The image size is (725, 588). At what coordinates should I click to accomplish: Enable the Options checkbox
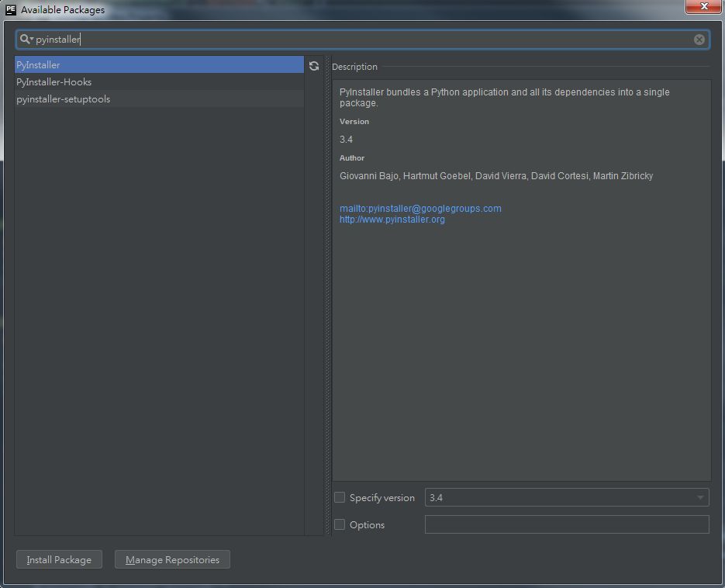point(340,525)
